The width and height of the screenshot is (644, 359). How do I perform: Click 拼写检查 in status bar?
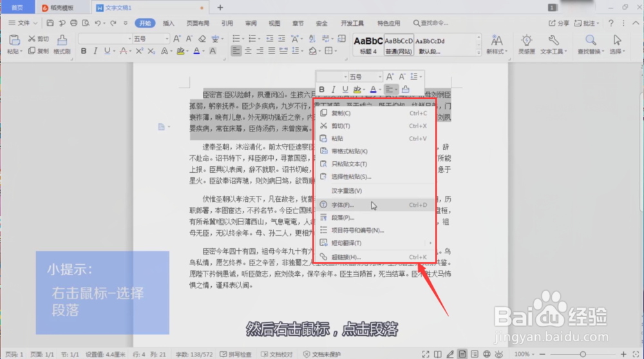[236, 354]
